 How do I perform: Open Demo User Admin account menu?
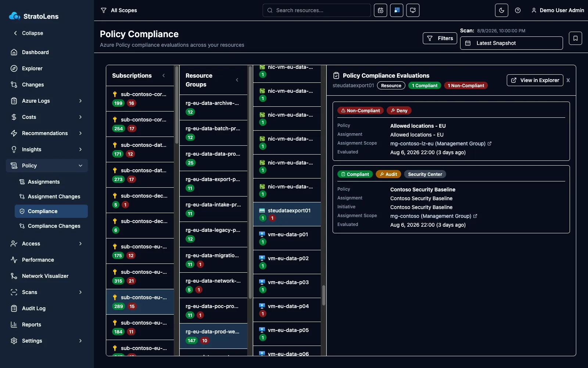tap(557, 10)
